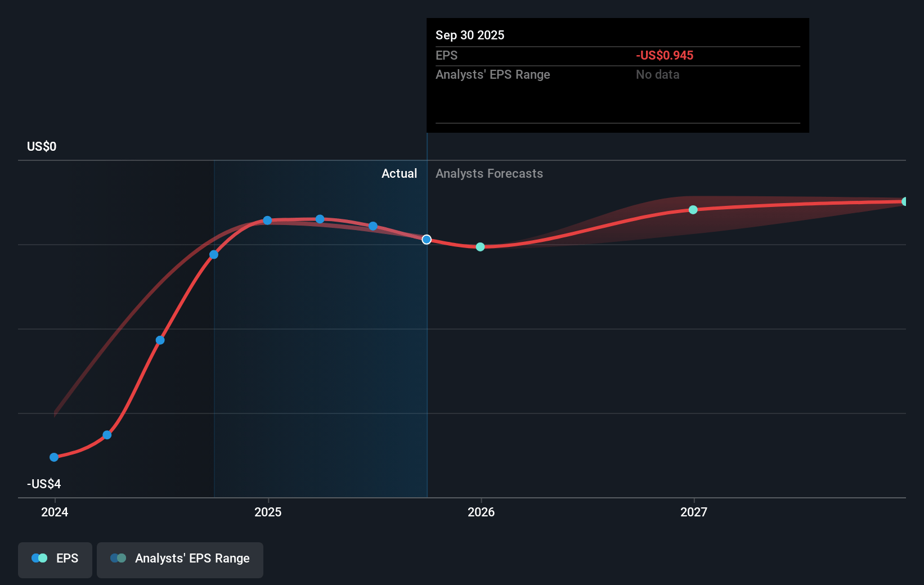924x585 pixels.
Task: Click the 'Actual' section label
Action: tap(399, 174)
